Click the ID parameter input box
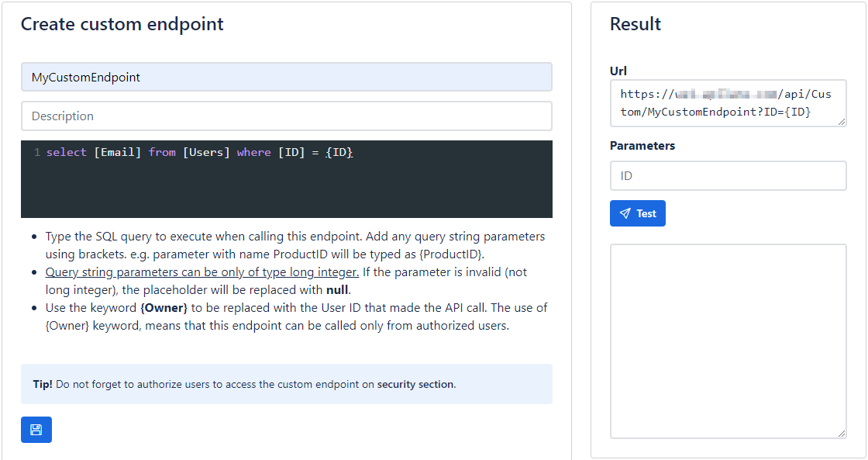 (x=728, y=175)
